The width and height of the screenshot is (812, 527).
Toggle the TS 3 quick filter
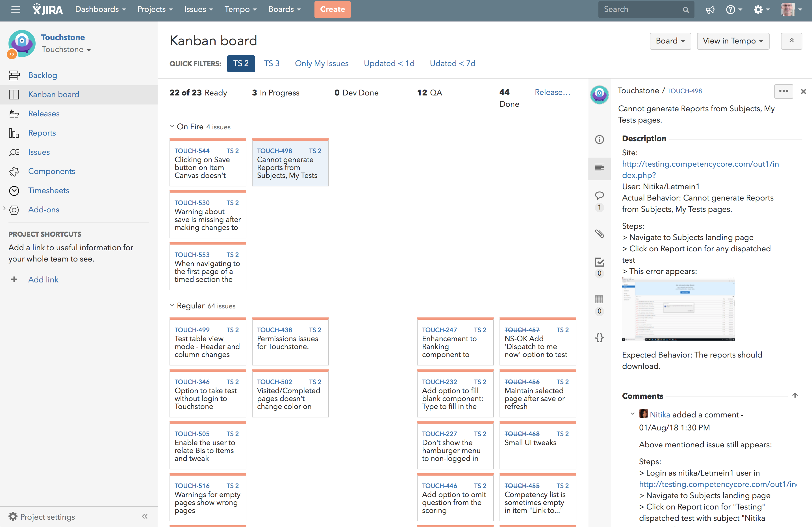click(272, 64)
